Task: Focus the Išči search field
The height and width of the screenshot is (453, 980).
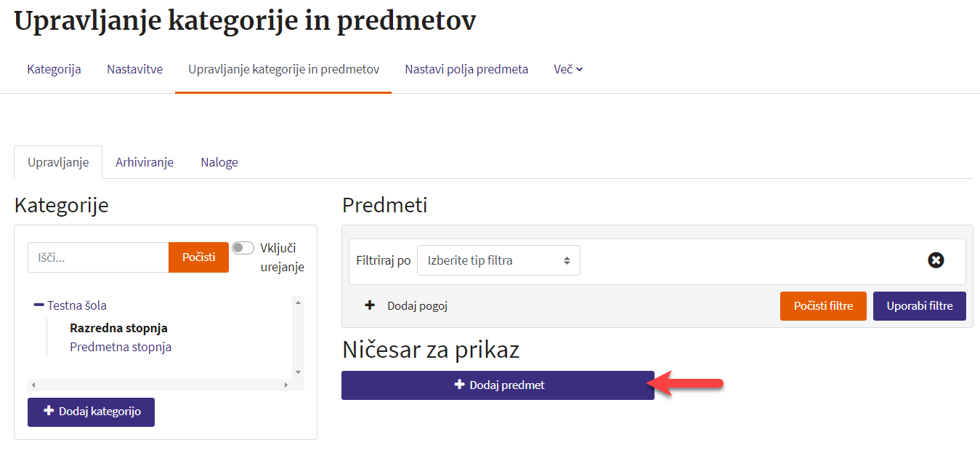Action: coord(98,257)
